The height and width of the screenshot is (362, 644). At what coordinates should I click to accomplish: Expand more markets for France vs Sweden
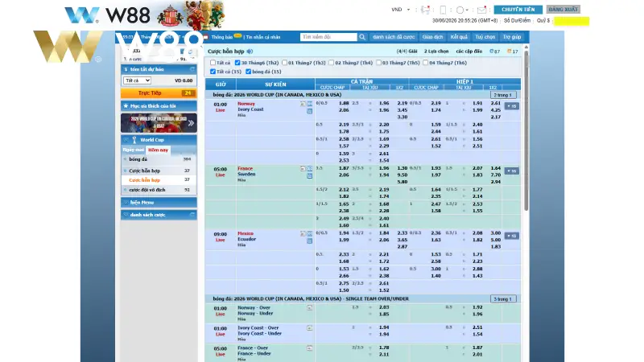tap(511, 171)
